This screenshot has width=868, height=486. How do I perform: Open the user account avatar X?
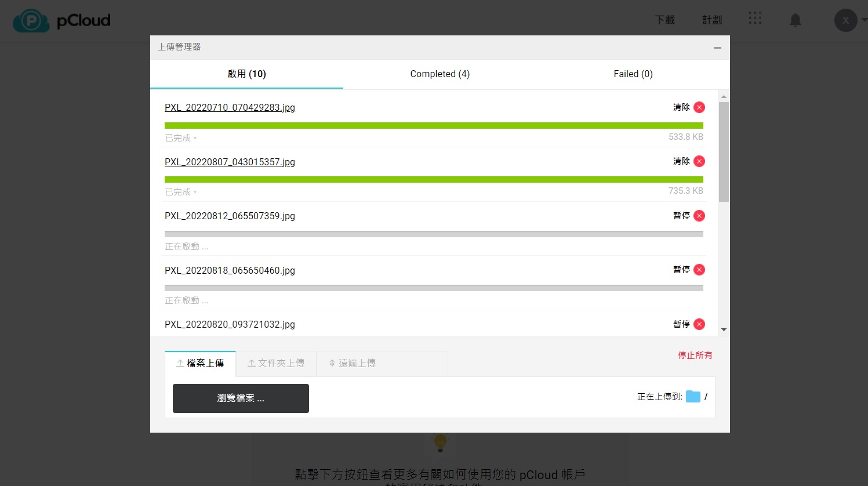[x=846, y=20]
